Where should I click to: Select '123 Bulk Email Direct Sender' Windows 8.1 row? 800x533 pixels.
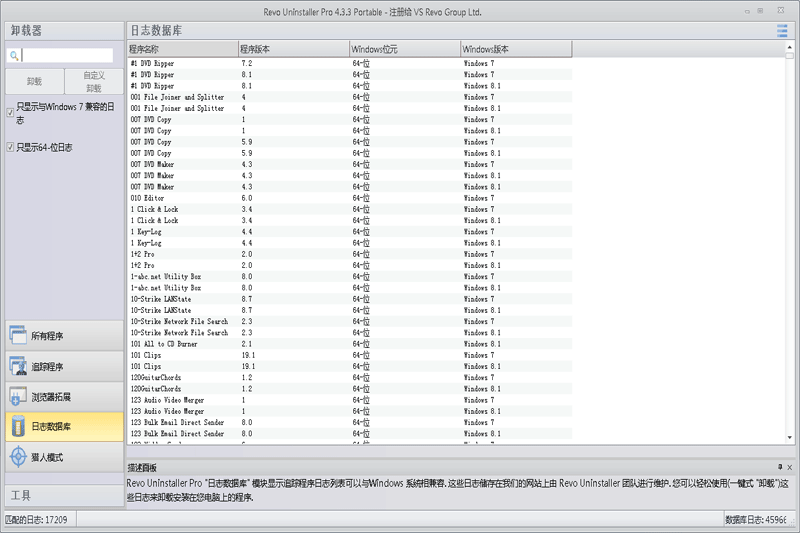pos(349,434)
